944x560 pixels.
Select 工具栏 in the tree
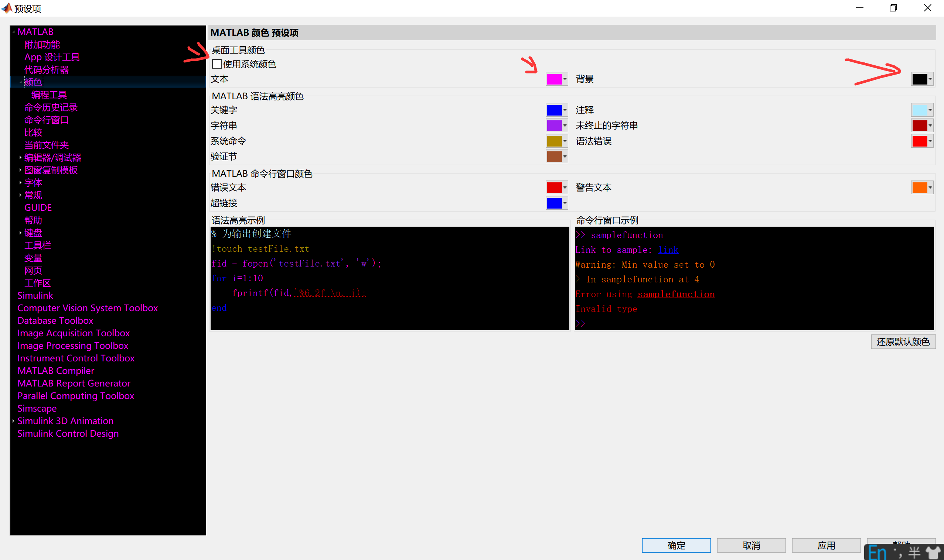pyautogui.click(x=38, y=245)
